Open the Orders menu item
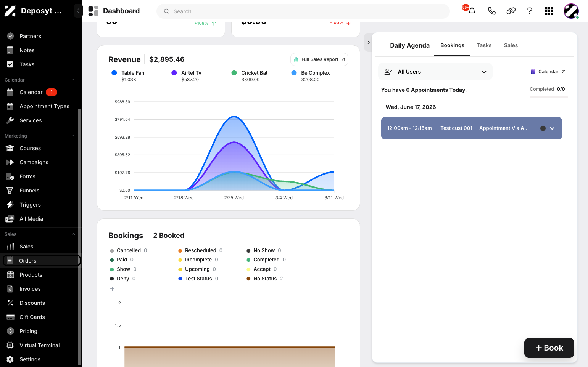 42,261
